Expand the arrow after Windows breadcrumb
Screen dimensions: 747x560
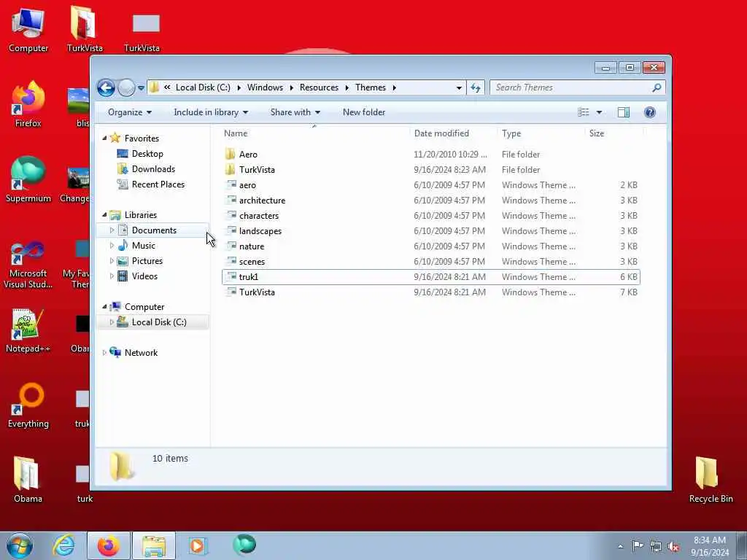[291, 87]
